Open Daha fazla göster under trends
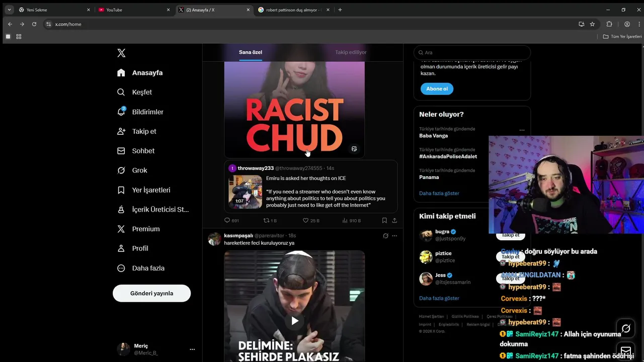Image resolution: width=644 pixels, height=362 pixels. (x=439, y=193)
